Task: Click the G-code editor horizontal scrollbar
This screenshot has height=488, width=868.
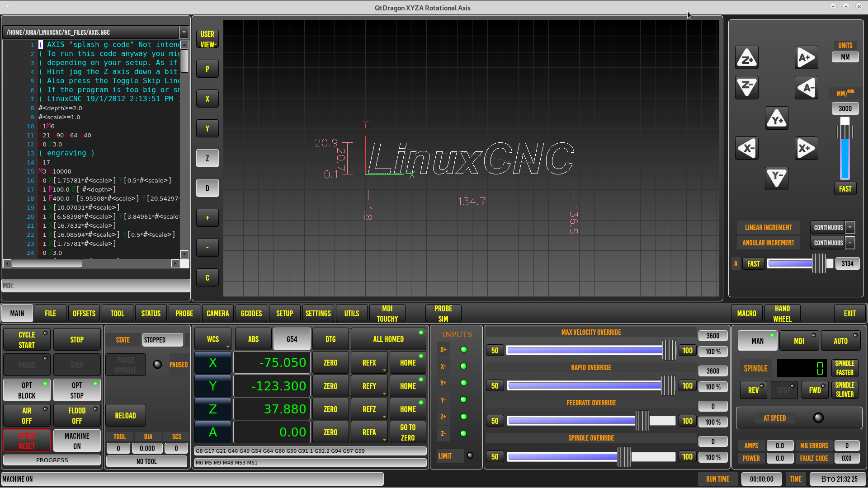Action: (91, 263)
